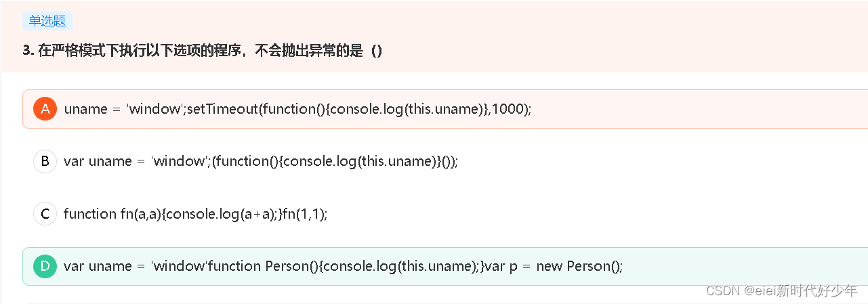Pick the C answer circle

click(x=45, y=214)
